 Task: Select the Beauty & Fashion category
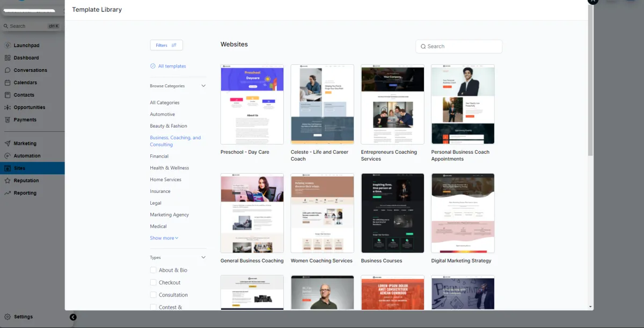pyautogui.click(x=169, y=126)
